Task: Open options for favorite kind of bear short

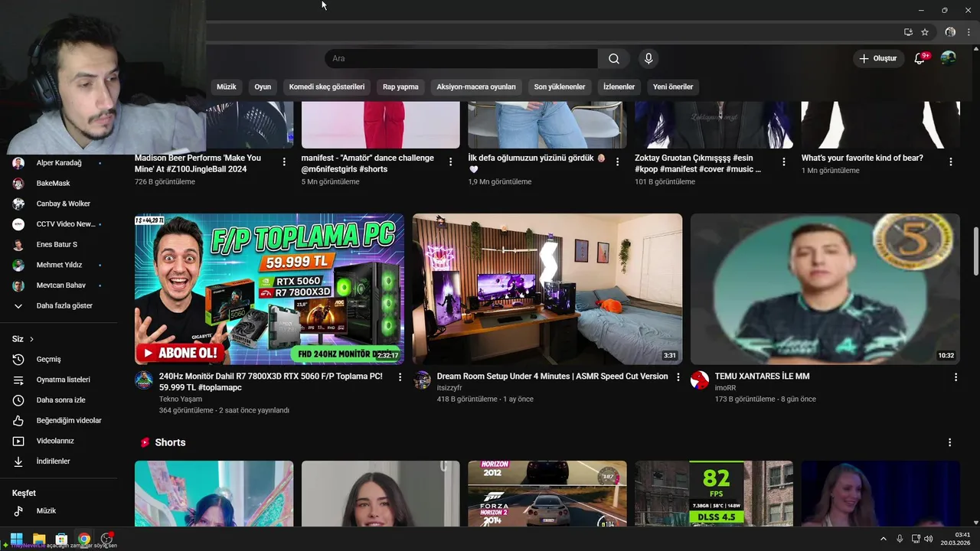Action: click(x=951, y=162)
